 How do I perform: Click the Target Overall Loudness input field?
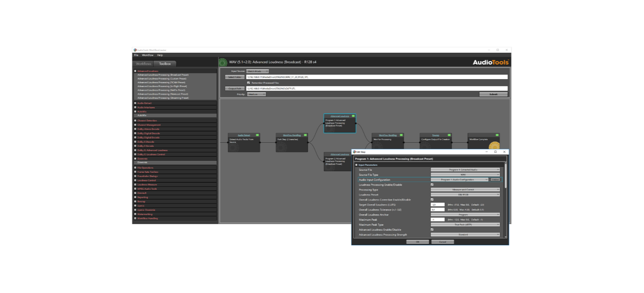[438, 205]
